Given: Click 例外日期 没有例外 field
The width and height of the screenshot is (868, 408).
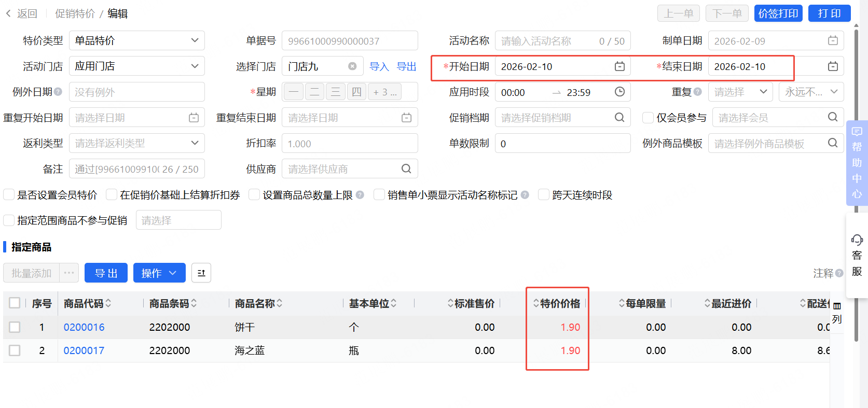Looking at the screenshot, I should (137, 92).
